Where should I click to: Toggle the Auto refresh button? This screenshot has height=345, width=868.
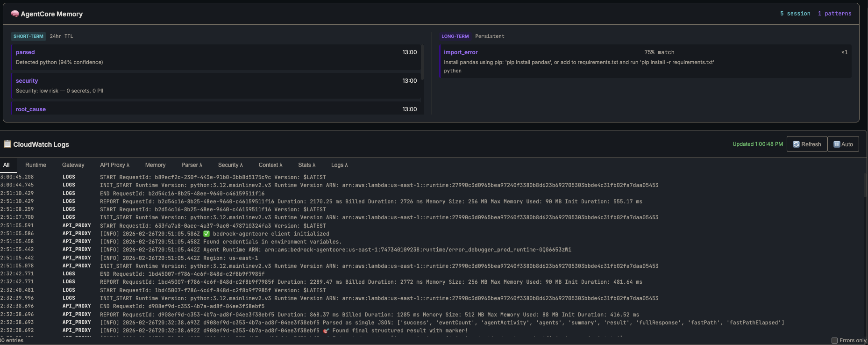pos(843,144)
